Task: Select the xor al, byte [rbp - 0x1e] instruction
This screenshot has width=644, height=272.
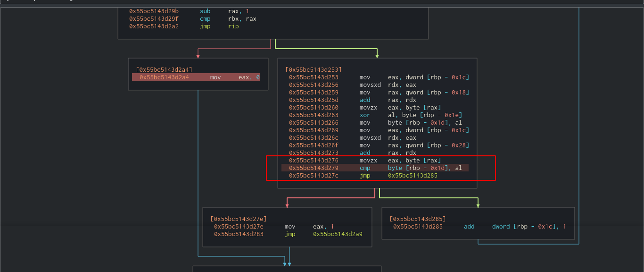Action: click(375, 115)
